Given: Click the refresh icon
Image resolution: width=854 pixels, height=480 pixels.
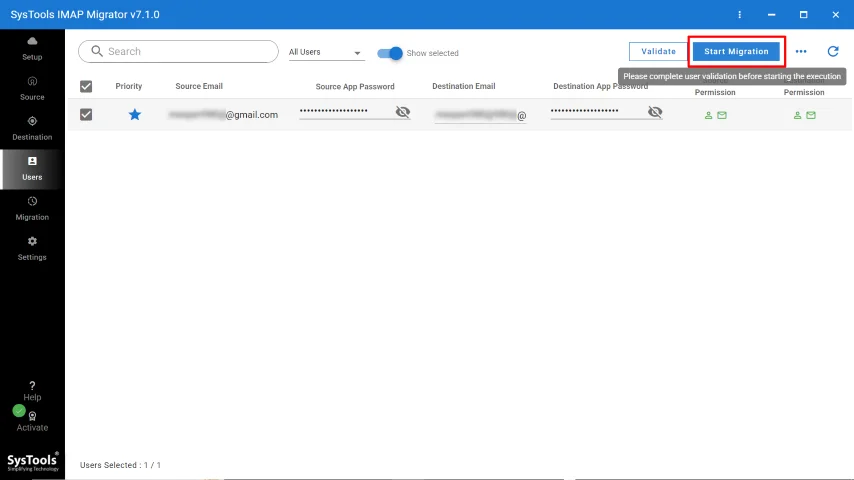Looking at the screenshot, I should tap(833, 51).
